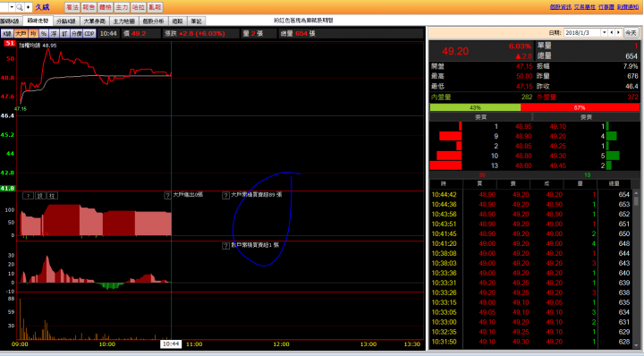Open the 大單券商 tab

tap(95, 21)
